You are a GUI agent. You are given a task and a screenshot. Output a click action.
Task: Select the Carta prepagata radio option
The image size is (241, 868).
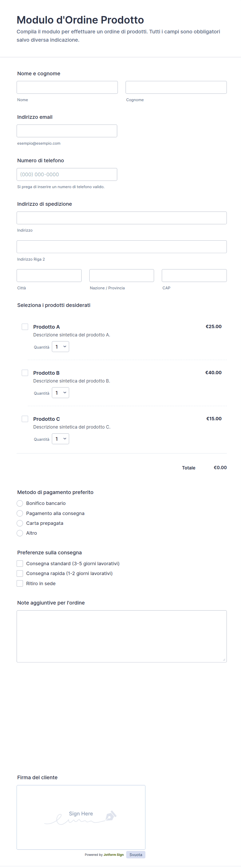[20, 523]
